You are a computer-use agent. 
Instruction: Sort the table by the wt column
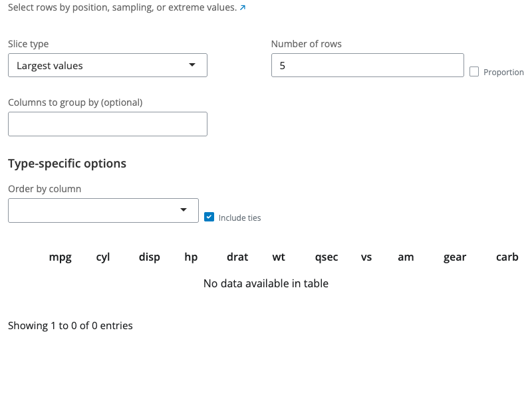(x=278, y=257)
